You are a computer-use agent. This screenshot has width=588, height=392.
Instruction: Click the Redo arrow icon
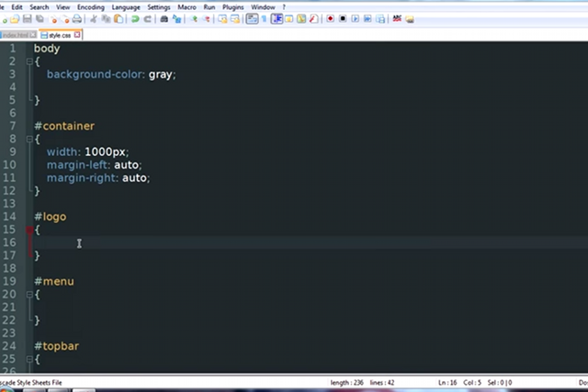[x=147, y=19]
